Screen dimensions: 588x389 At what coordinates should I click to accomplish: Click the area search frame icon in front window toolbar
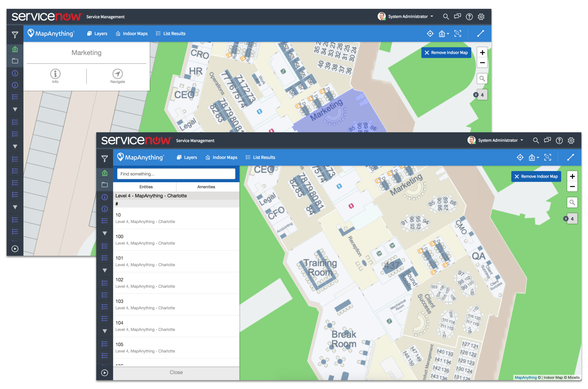tap(548, 157)
